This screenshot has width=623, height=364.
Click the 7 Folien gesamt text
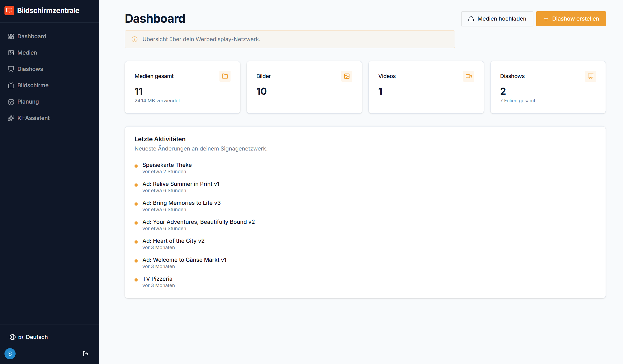tap(517, 101)
